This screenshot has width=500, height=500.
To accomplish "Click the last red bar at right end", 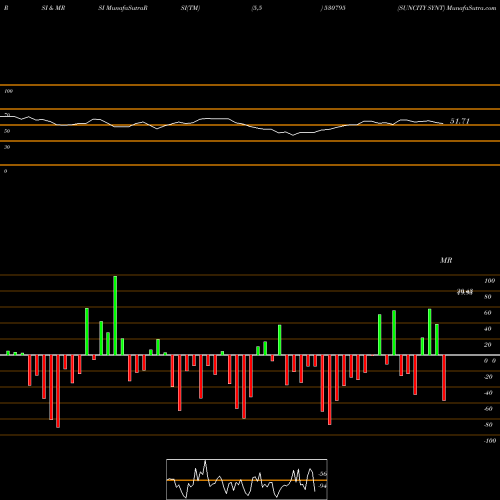I will point(444,378).
